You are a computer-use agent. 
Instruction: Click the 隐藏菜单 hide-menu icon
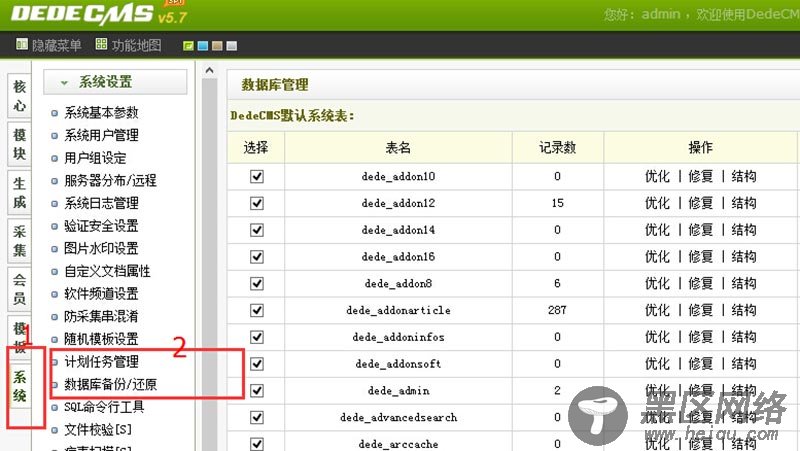(21, 44)
